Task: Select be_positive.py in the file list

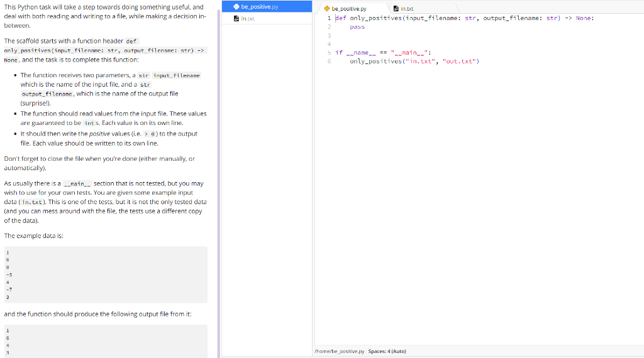Action: [267, 6]
